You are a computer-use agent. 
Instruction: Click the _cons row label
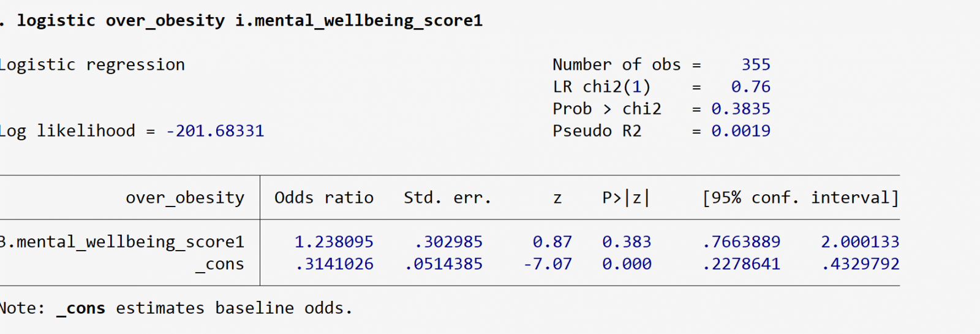point(220,264)
